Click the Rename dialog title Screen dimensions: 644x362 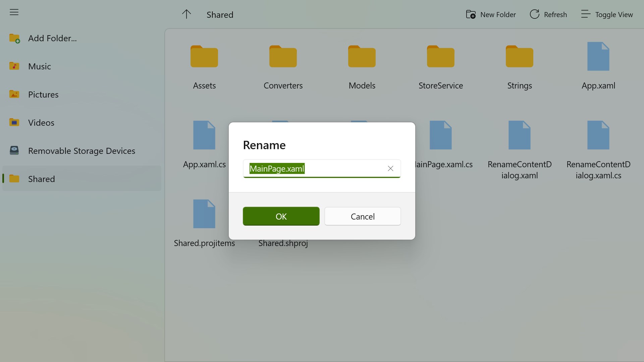[x=264, y=145]
